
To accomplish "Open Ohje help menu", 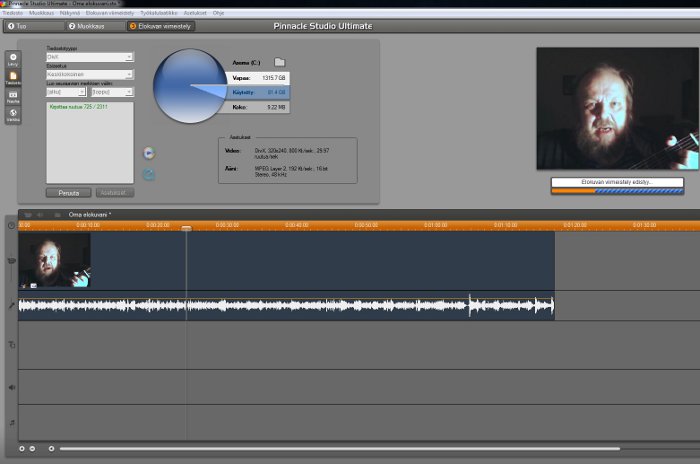I will click(x=218, y=13).
